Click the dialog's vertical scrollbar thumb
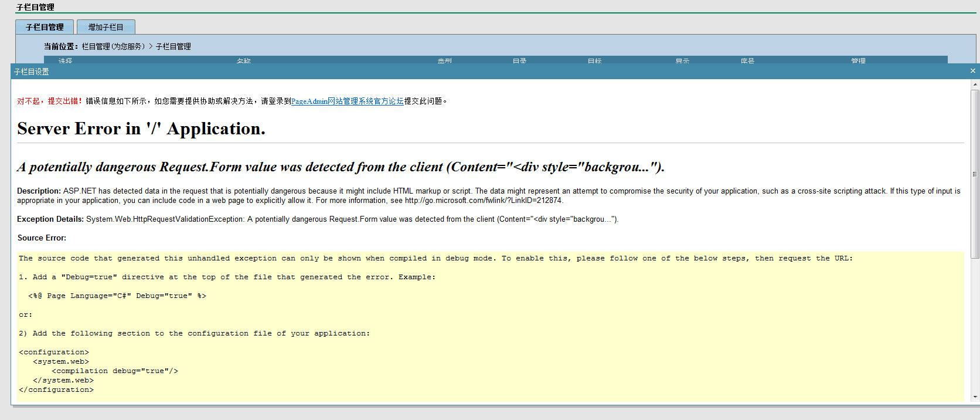The height and width of the screenshot is (420, 980). click(x=975, y=173)
